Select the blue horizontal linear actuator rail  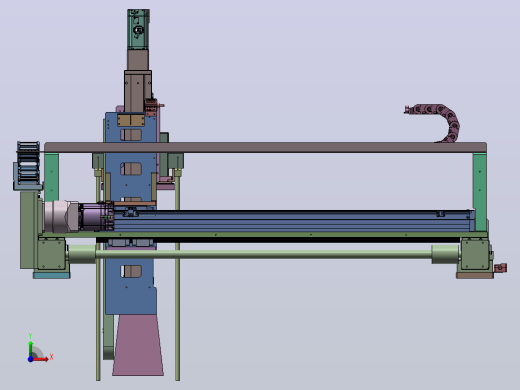[x=293, y=221]
